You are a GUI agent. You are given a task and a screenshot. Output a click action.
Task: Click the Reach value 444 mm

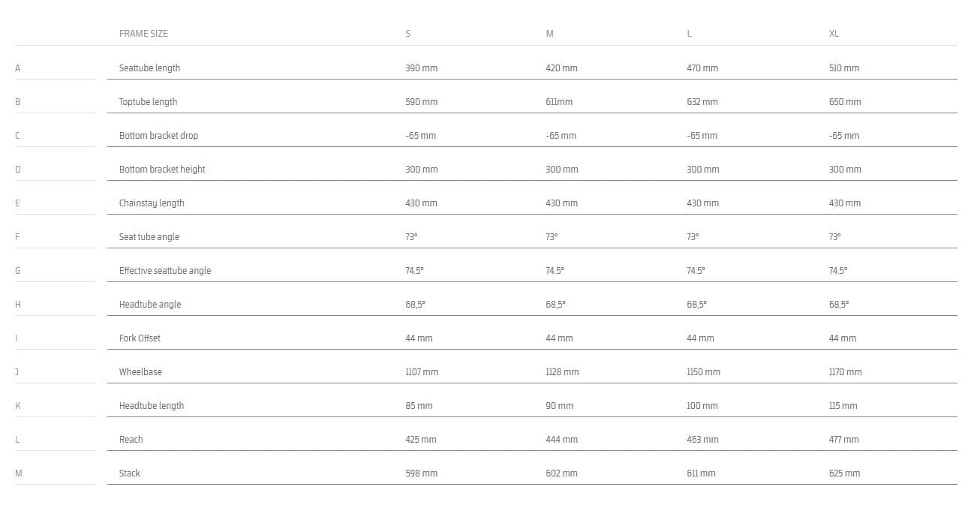(561, 439)
